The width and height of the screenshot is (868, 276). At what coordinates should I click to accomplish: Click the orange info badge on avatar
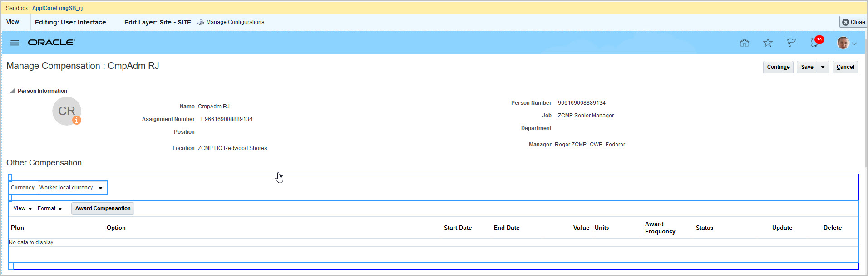pos(77,120)
